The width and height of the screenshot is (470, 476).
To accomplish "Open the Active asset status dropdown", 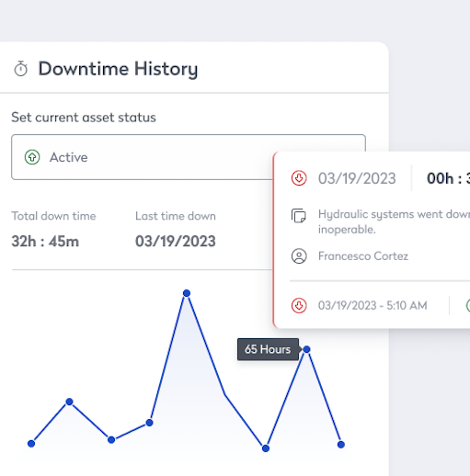I will [189, 157].
